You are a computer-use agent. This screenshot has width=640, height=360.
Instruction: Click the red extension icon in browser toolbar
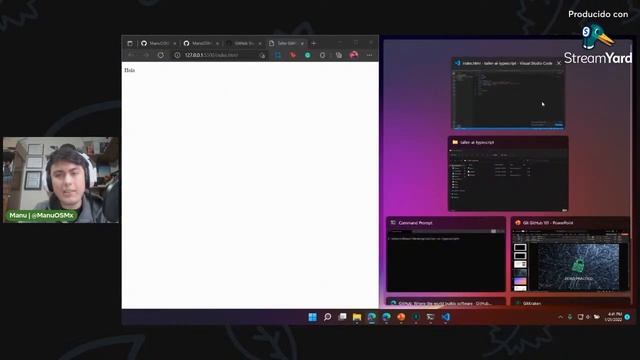293,55
